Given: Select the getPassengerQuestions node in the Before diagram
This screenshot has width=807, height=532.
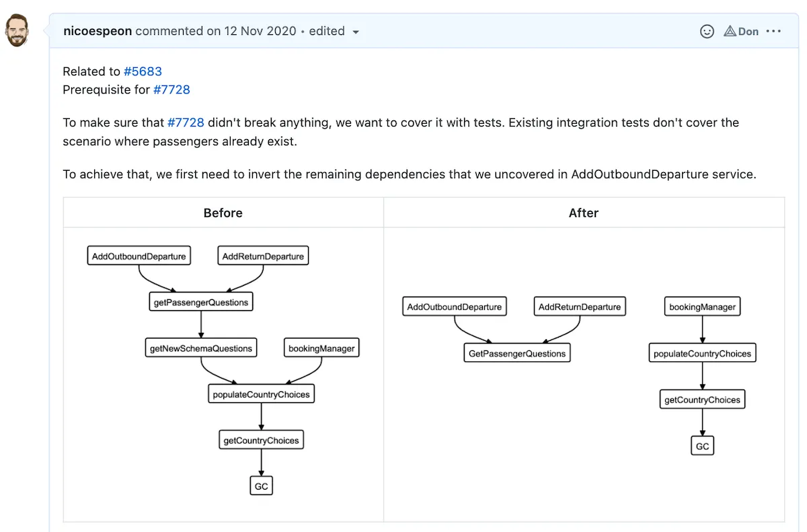Looking at the screenshot, I should coord(200,302).
